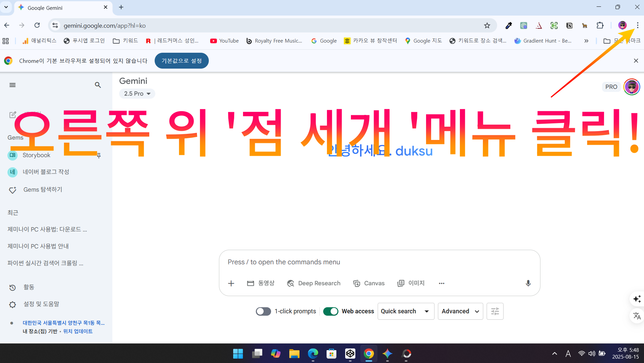644x363 pixels.
Task: Select the 이미지 tool
Action: click(x=411, y=283)
